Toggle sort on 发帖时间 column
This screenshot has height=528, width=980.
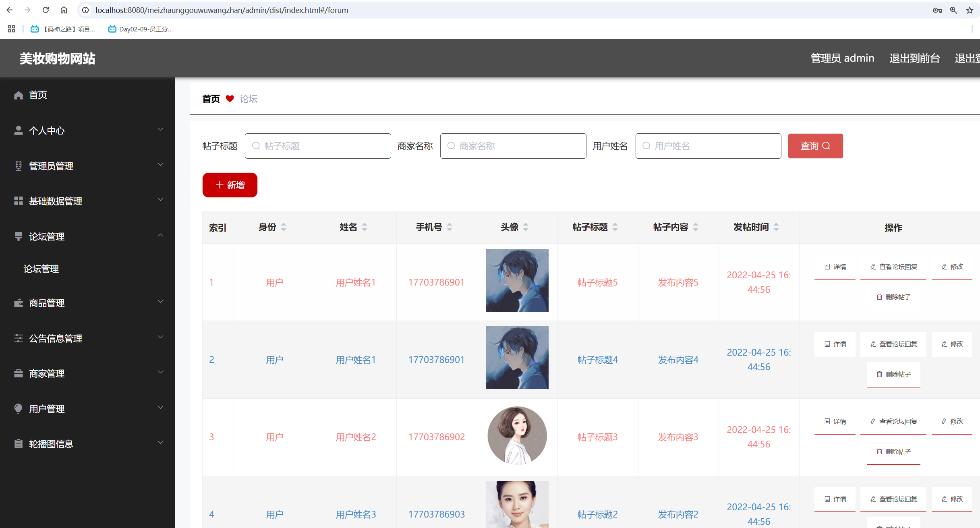click(776, 227)
